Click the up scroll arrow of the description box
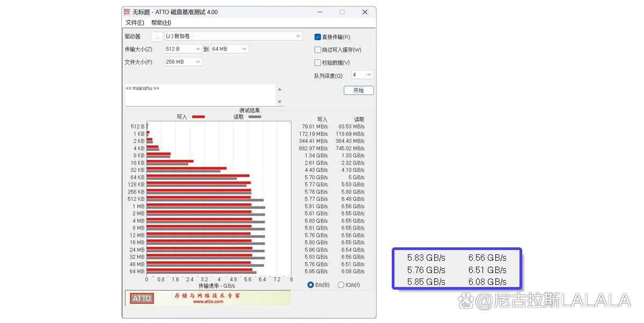The width and height of the screenshot is (644, 323). click(x=280, y=89)
